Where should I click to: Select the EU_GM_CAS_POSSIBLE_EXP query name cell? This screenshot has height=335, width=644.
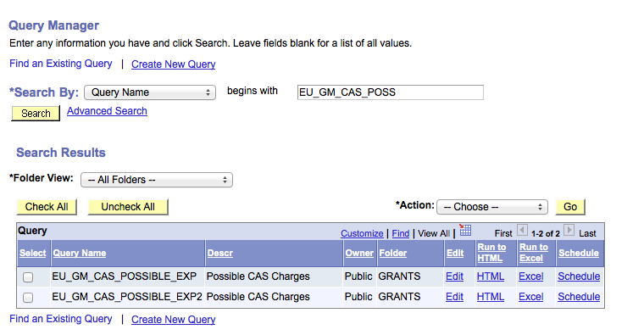tap(125, 276)
